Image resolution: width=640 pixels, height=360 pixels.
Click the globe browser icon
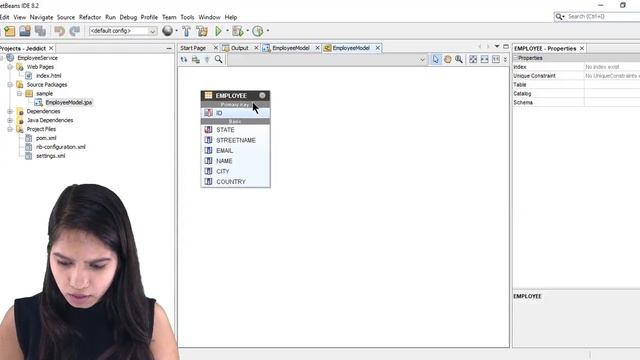[x=167, y=31]
